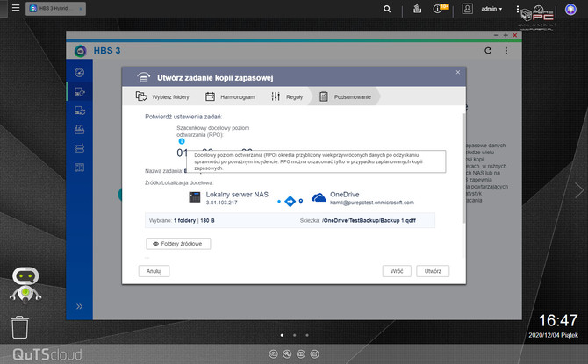Open Backup & Restore sidebar icon
The height and width of the screenshot is (364, 588).
coord(80,91)
